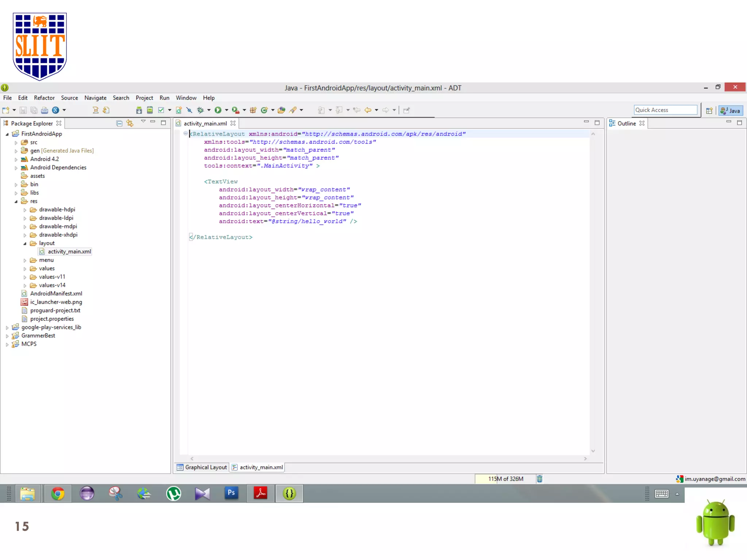747x560 pixels.
Task: Click the Print toolbar icon
Action: click(x=44, y=110)
